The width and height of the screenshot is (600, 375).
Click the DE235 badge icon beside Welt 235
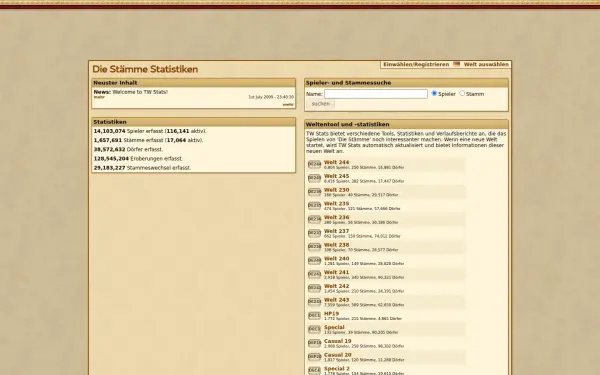click(x=315, y=206)
